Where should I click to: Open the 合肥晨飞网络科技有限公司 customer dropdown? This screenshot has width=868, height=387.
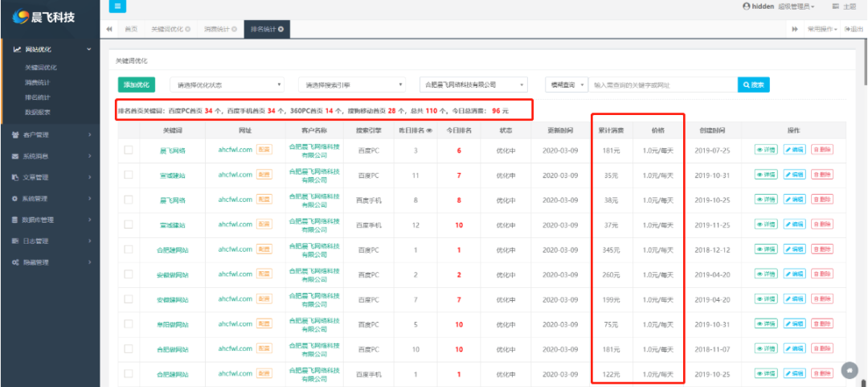pyautogui.click(x=474, y=84)
